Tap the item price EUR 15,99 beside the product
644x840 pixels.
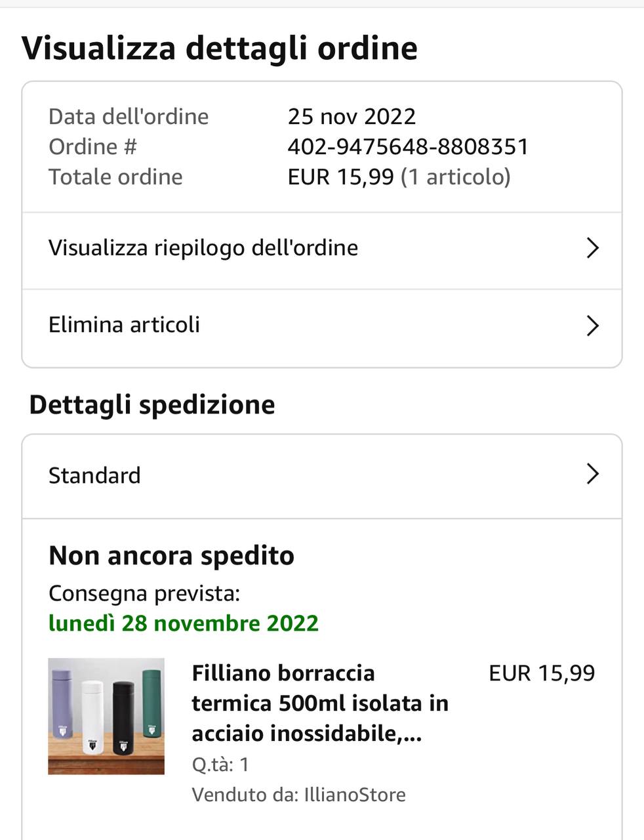tap(542, 673)
